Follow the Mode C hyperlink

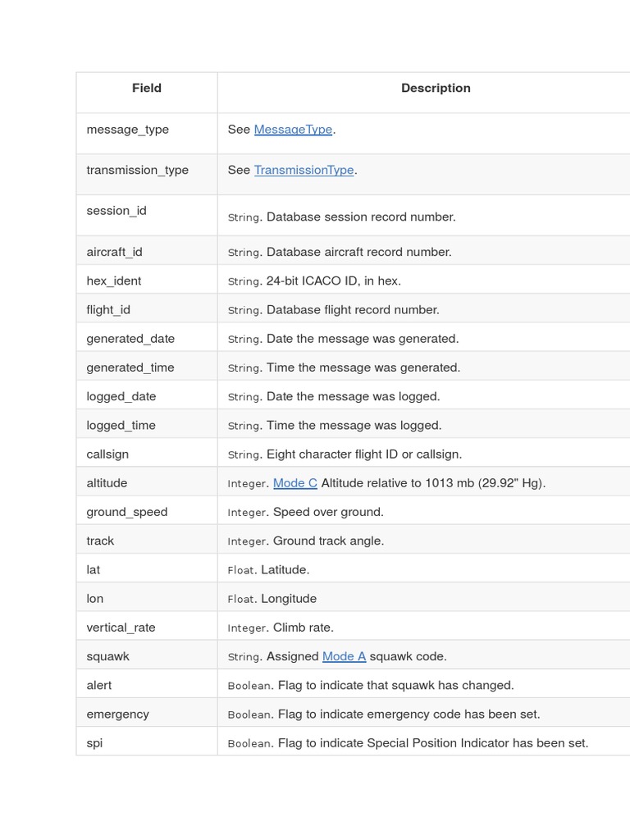(294, 483)
